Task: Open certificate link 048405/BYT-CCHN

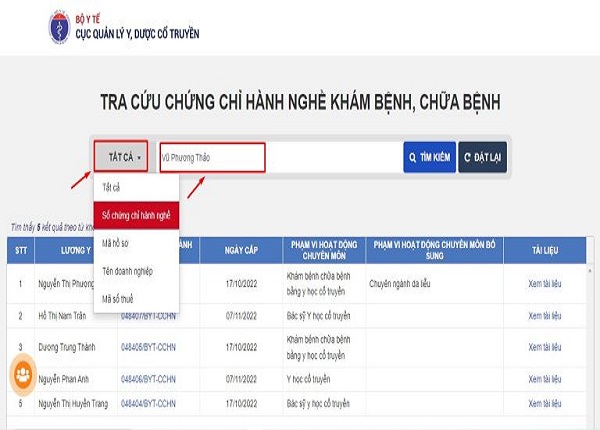Action: 148,347
